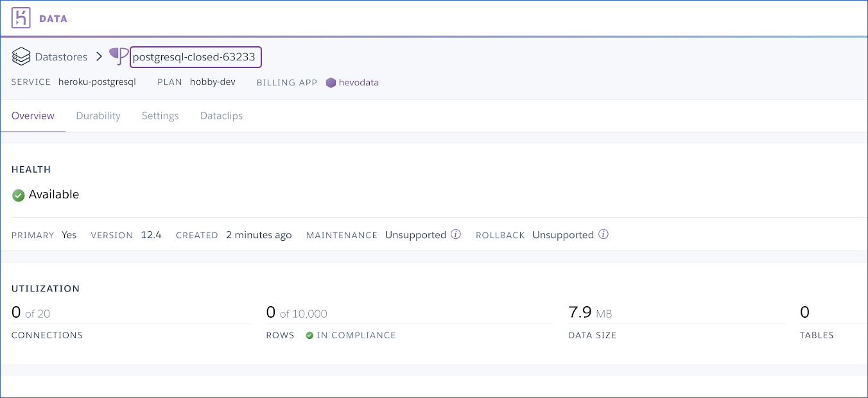Viewport: 868px width, 398px height.
Task: Click the breadcrumb chevron after Datastores
Action: pos(99,56)
